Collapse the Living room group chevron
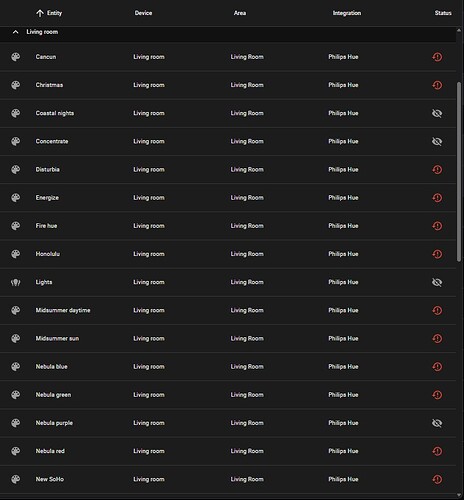 (15, 32)
